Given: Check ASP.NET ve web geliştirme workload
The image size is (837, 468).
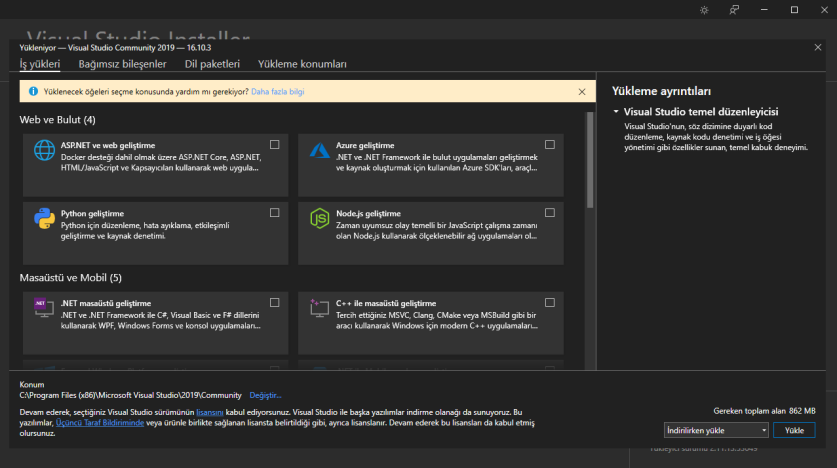Looking at the screenshot, I should [x=274, y=145].
